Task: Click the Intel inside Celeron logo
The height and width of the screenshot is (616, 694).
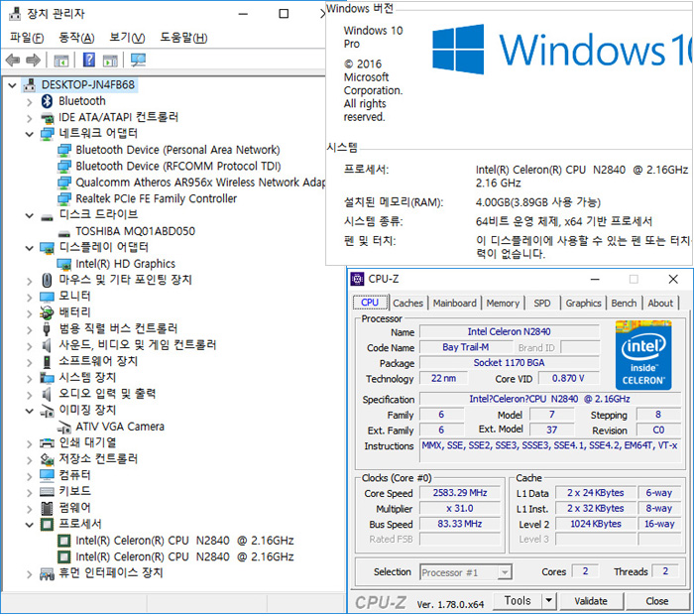Action: pyautogui.click(x=643, y=355)
